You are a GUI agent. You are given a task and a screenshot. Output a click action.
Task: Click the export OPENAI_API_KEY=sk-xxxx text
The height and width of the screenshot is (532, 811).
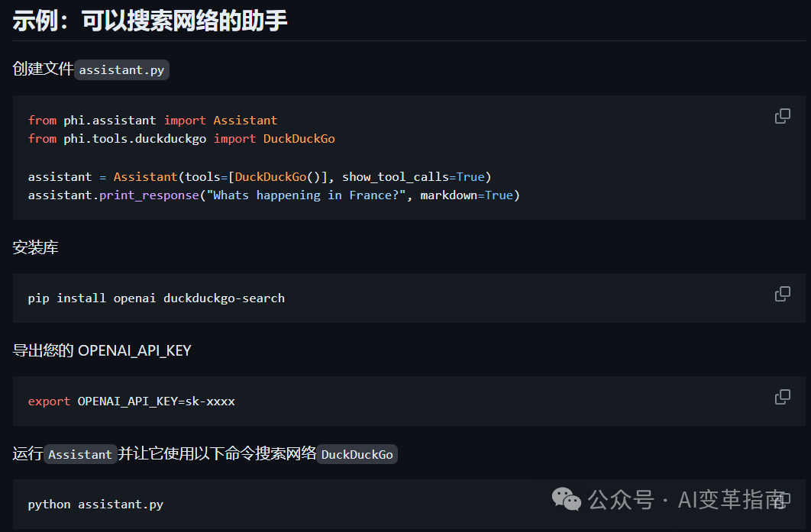click(x=131, y=401)
